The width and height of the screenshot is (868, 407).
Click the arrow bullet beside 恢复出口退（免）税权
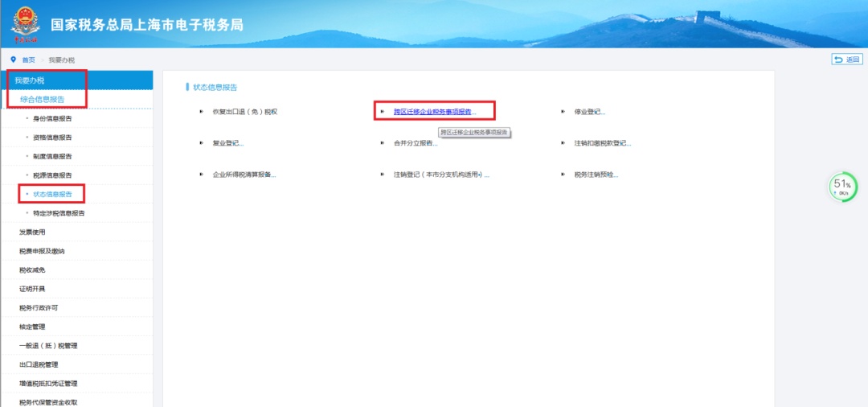[x=201, y=112]
